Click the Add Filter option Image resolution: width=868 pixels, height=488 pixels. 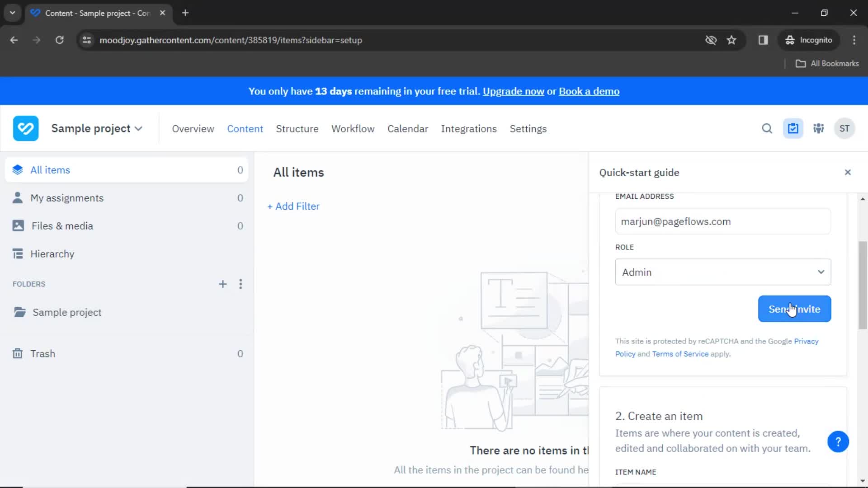pyautogui.click(x=293, y=206)
